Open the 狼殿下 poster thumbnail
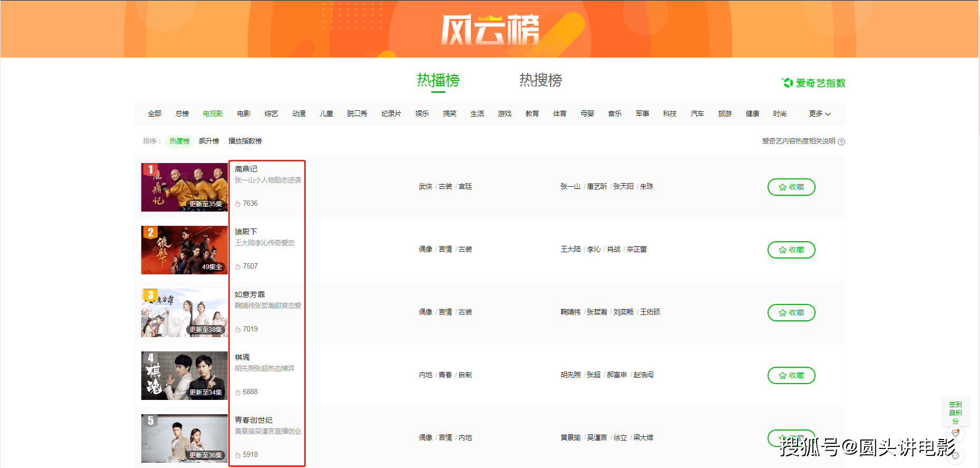This screenshot has width=980, height=468. [x=185, y=250]
